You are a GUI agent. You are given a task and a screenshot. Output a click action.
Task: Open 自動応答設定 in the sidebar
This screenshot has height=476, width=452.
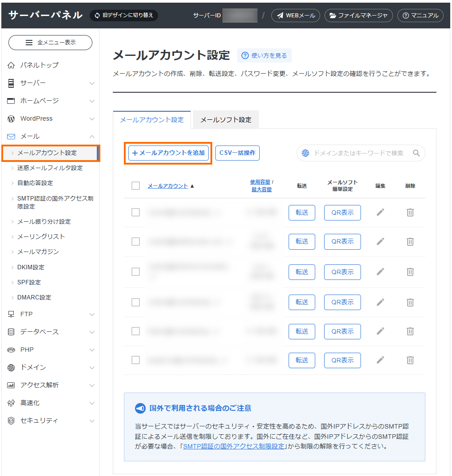coord(35,183)
